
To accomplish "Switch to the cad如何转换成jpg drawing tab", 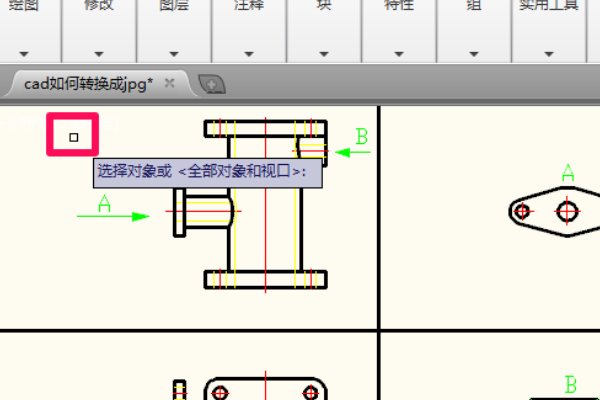I will coord(88,84).
